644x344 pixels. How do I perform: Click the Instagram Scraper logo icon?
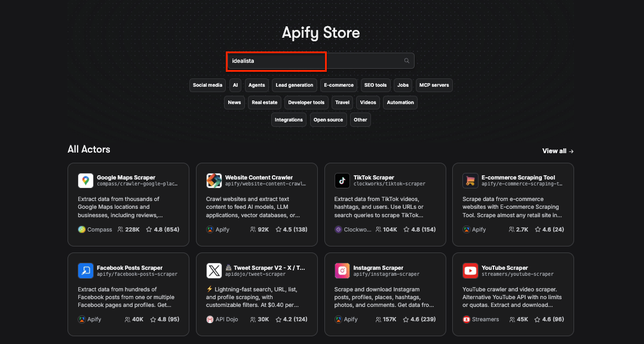342,271
